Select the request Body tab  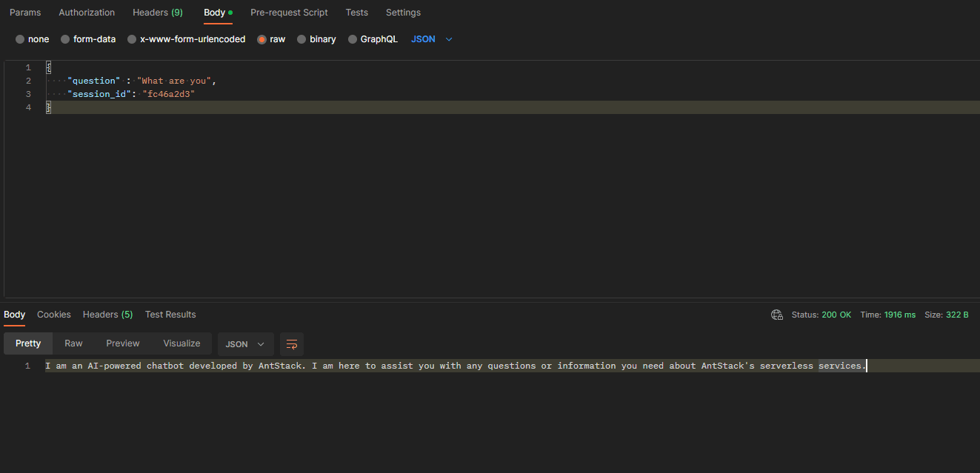point(218,13)
